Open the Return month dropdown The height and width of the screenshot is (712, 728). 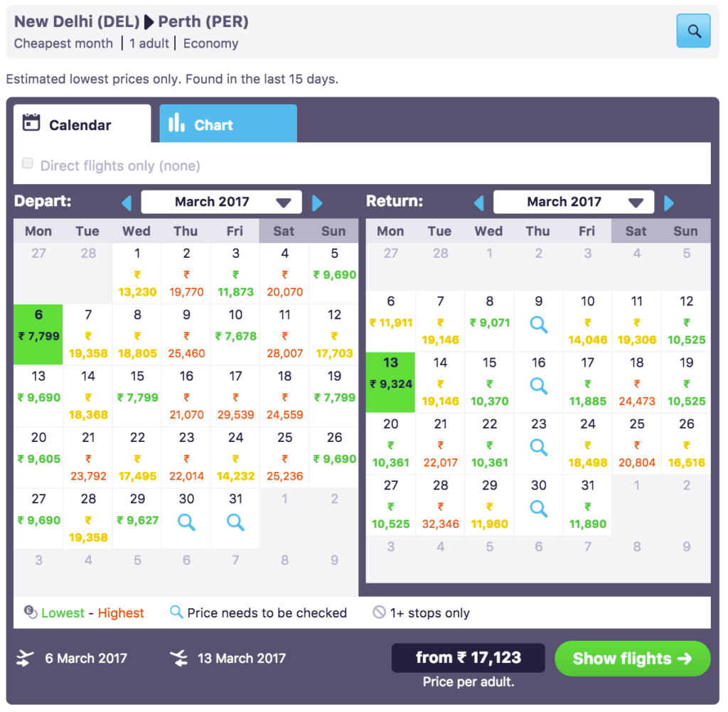573,202
